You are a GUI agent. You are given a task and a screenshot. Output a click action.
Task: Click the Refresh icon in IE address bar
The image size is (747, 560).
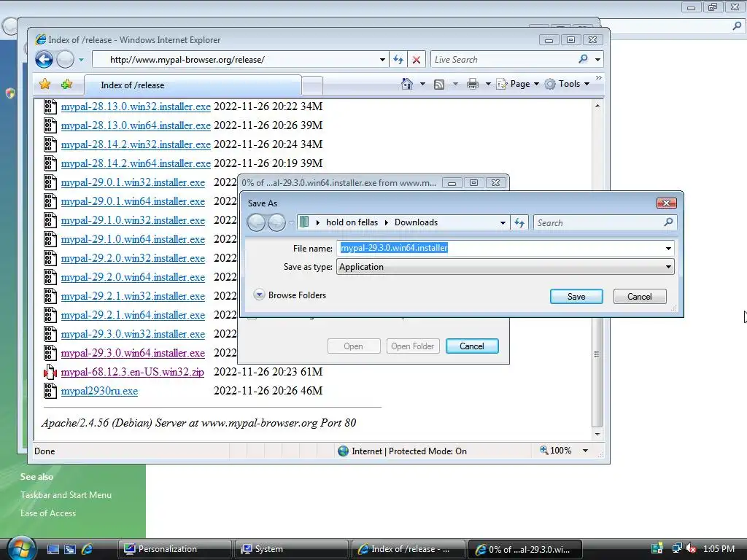click(398, 60)
